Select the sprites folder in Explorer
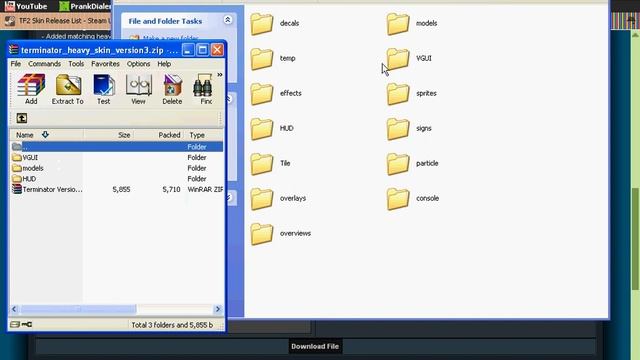Viewport: 640px width, 360px height. pyautogui.click(x=412, y=94)
